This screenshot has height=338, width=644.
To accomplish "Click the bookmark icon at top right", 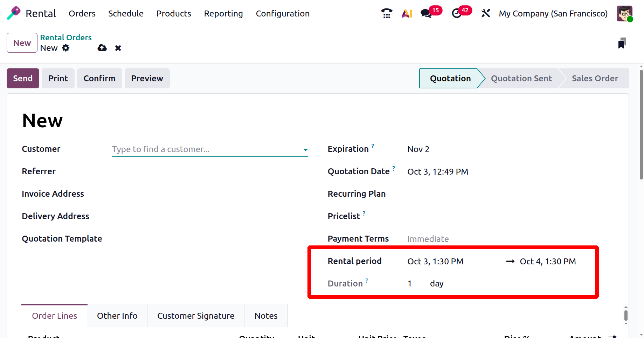I will click(622, 43).
